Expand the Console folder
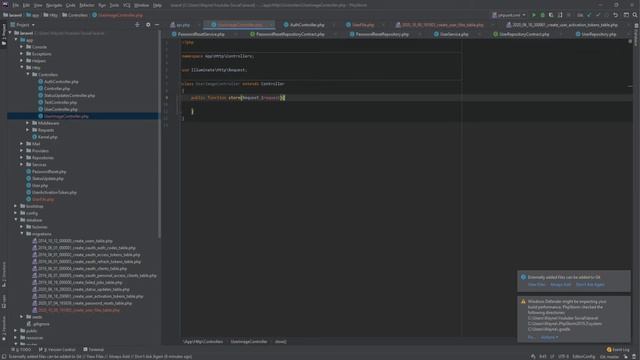640x360 pixels. [x=22, y=47]
